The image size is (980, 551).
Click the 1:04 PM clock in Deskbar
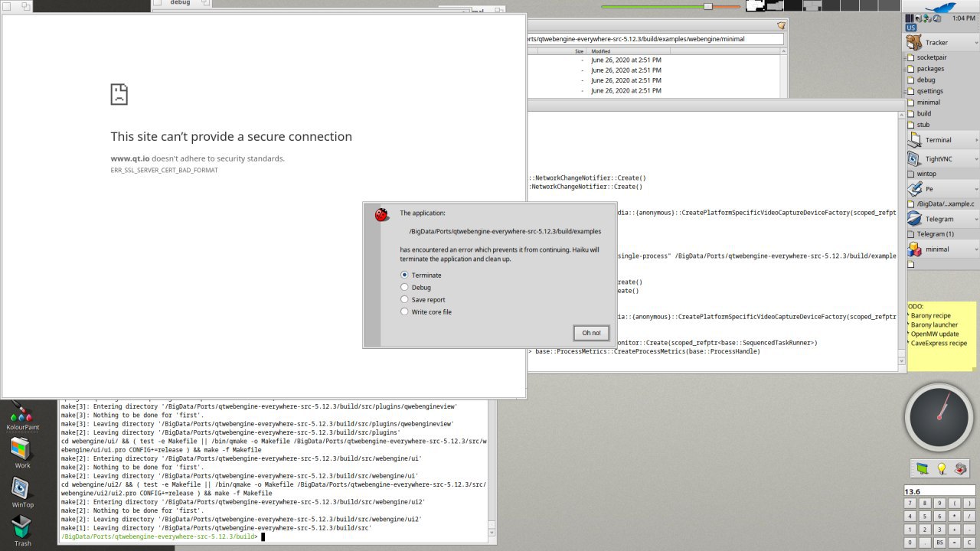click(963, 18)
